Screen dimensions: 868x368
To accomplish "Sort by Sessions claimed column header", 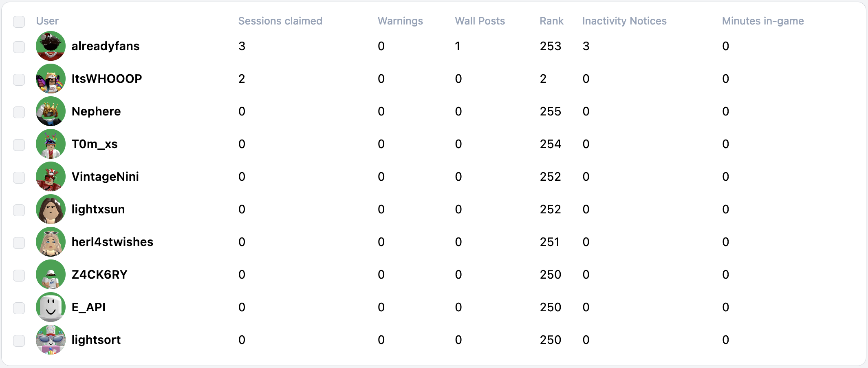I will 280,21.
